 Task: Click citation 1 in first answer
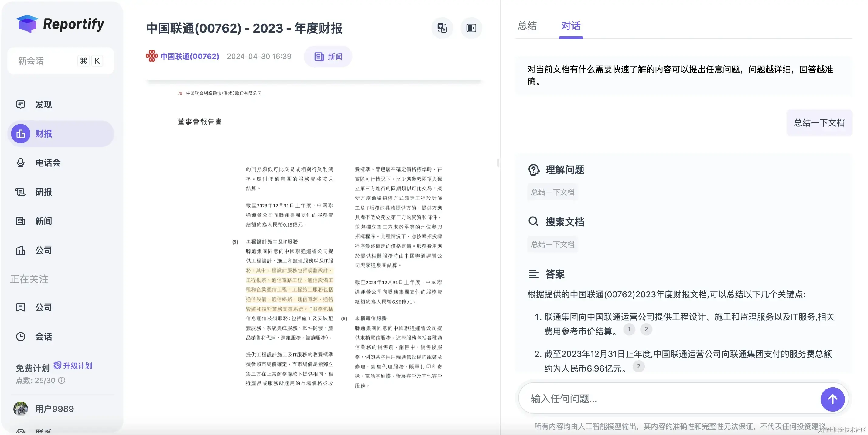(629, 329)
